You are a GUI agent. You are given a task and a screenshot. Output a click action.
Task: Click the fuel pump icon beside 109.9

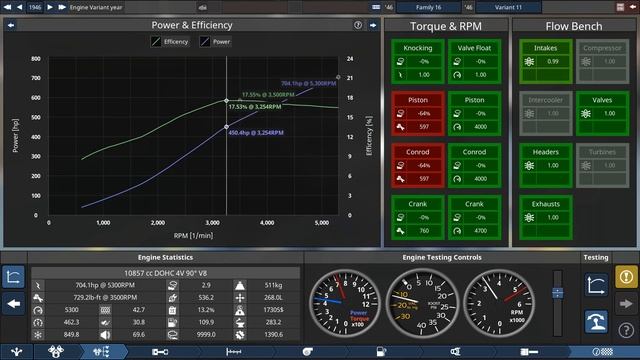click(173, 322)
